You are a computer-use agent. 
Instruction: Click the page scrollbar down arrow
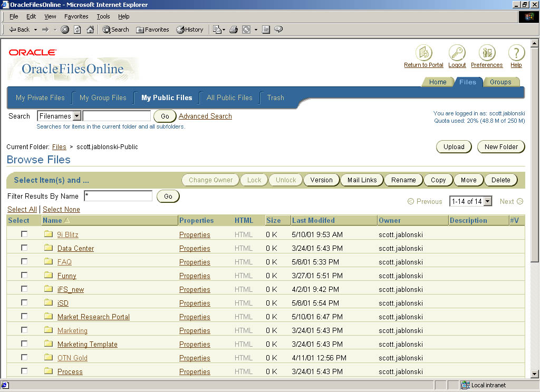pos(535,374)
